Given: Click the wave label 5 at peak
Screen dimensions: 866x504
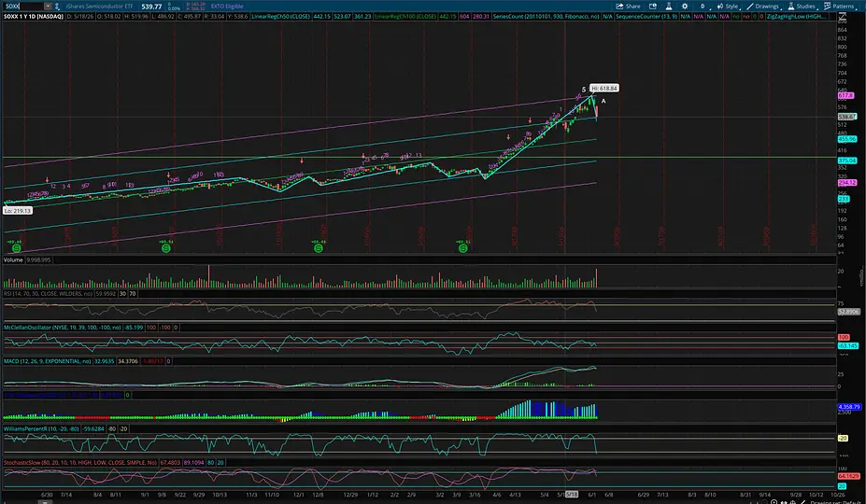Looking at the screenshot, I should pyautogui.click(x=584, y=90).
